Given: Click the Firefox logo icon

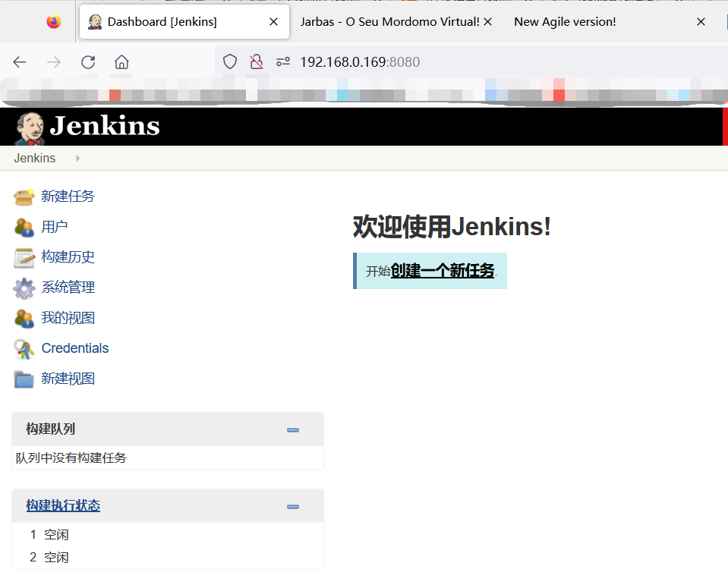Looking at the screenshot, I should [54, 21].
